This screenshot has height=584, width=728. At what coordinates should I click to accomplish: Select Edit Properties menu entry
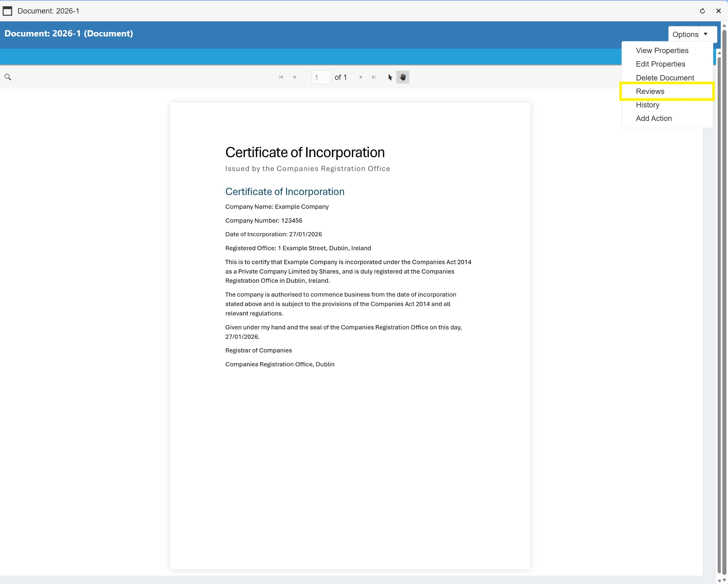coord(660,64)
